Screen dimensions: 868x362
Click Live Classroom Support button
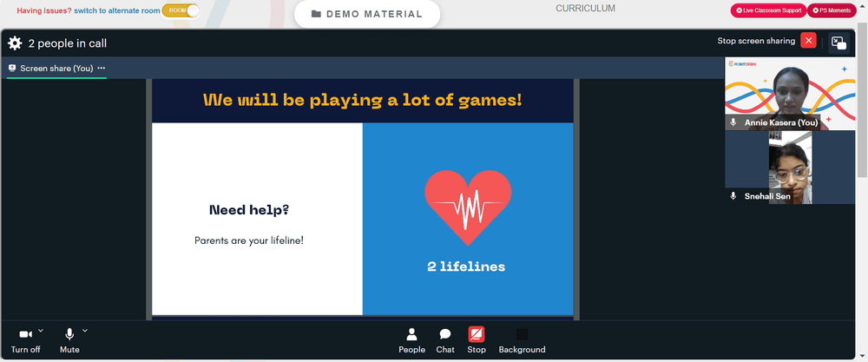(x=768, y=10)
